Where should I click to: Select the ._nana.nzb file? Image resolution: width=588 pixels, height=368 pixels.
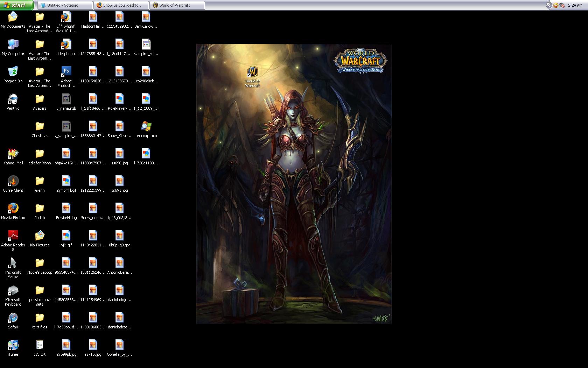click(x=66, y=102)
